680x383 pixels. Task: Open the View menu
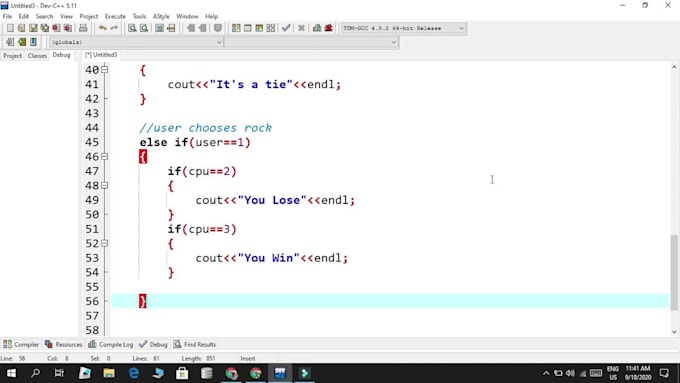66,16
